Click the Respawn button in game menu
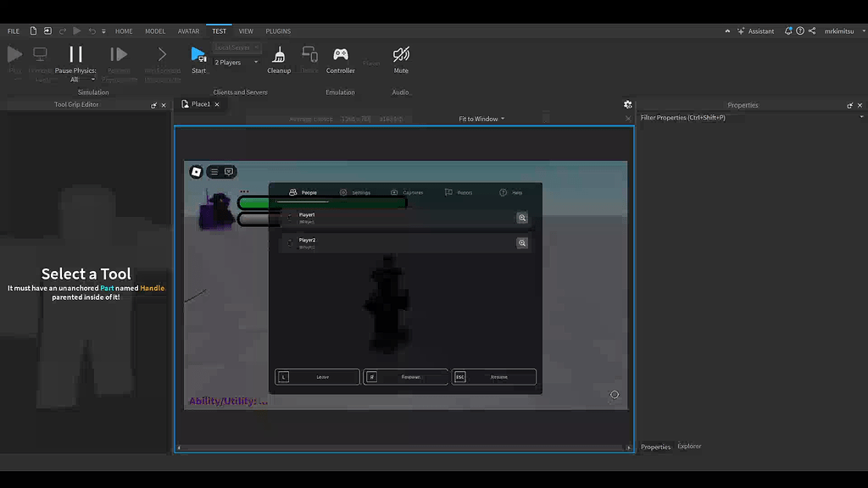The image size is (868, 488). tap(405, 377)
